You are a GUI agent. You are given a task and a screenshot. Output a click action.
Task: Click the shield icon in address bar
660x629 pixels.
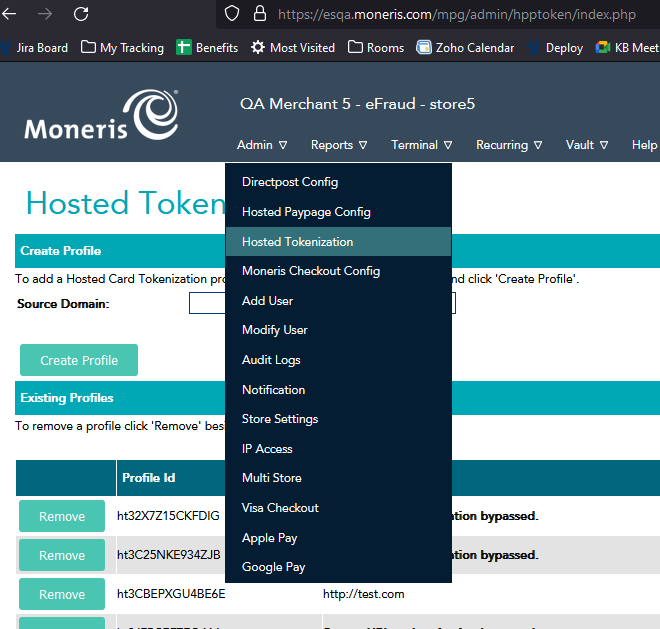pyautogui.click(x=231, y=14)
